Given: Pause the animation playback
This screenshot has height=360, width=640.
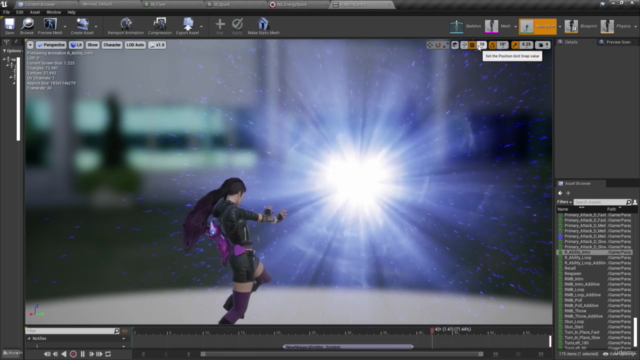Looking at the screenshot, I should pos(82,354).
